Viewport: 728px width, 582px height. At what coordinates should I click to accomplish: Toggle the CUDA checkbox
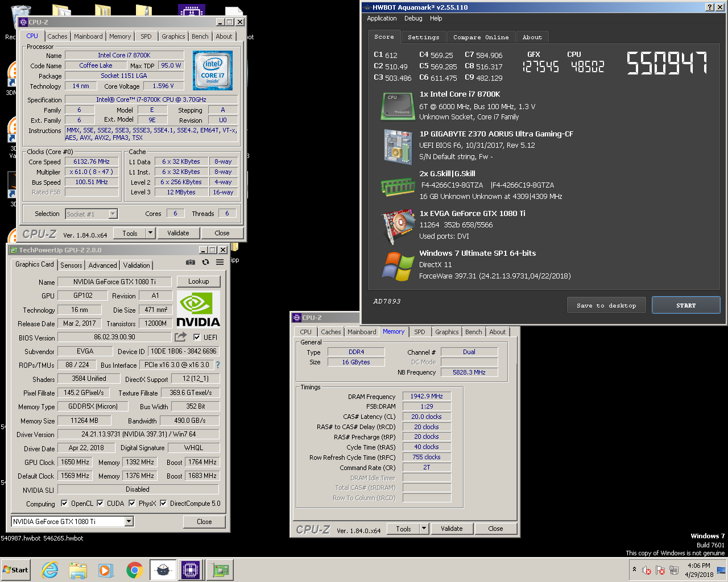(x=100, y=503)
